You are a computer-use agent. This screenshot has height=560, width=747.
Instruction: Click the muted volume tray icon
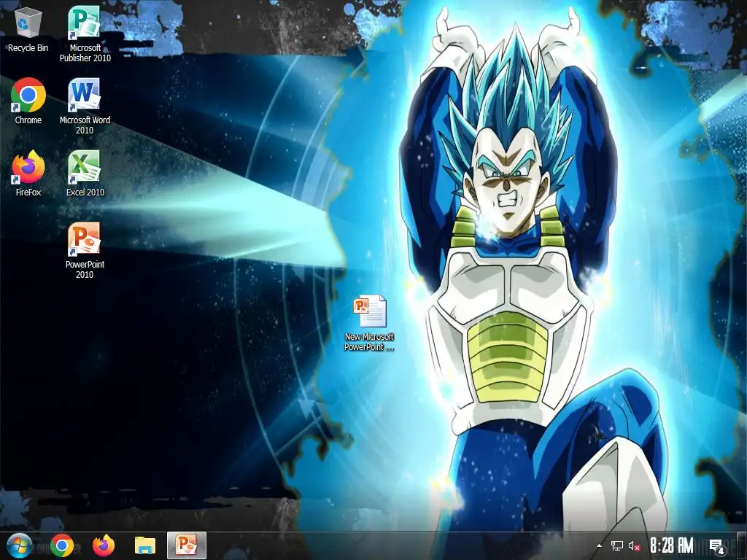tap(634, 546)
